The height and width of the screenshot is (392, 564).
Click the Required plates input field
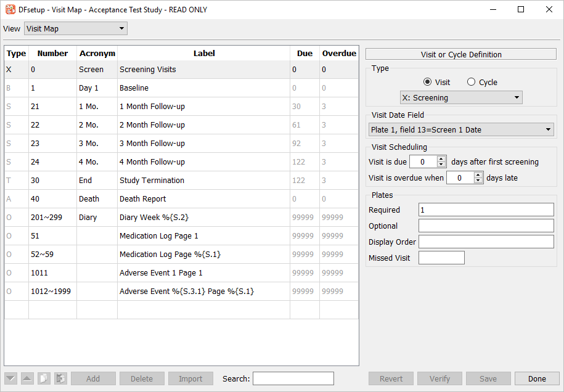(486, 210)
